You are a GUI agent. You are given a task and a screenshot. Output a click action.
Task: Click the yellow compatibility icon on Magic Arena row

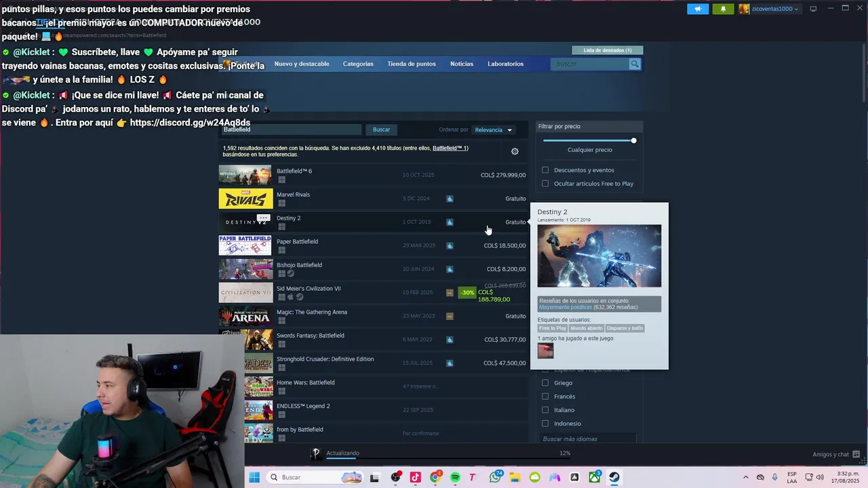pos(450,316)
